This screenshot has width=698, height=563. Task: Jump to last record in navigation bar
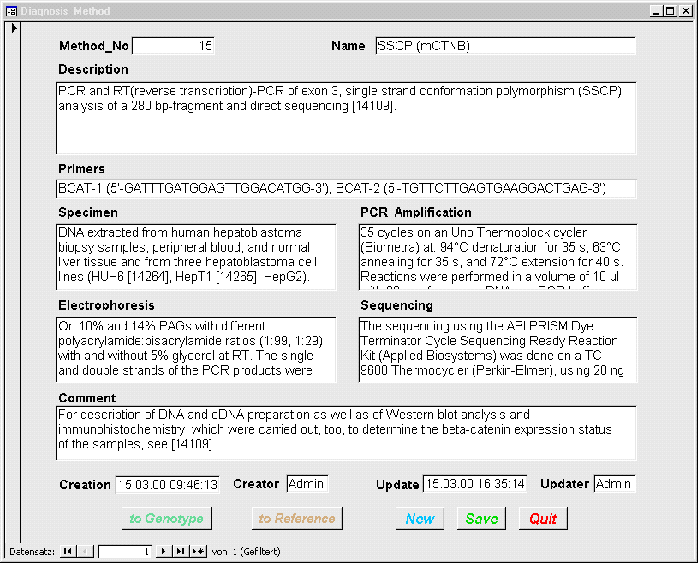point(181,551)
